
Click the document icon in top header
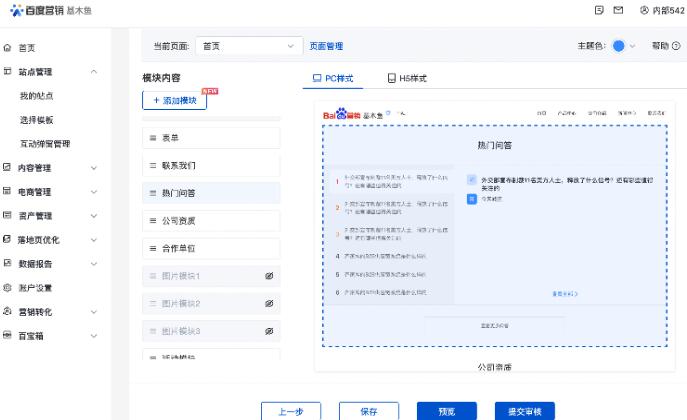598,10
